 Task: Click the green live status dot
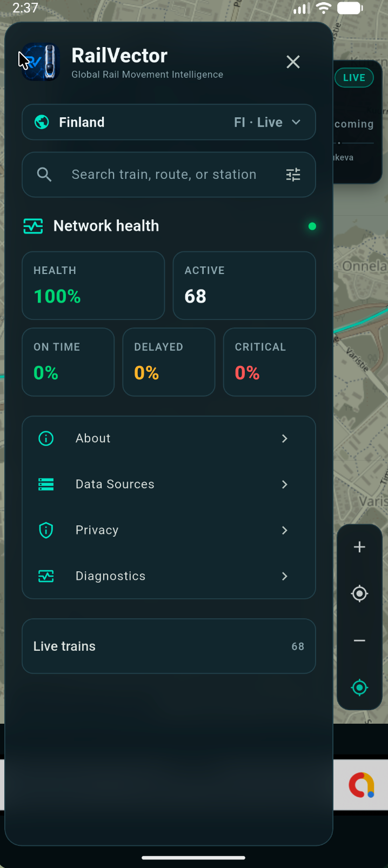pyautogui.click(x=312, y=226)
